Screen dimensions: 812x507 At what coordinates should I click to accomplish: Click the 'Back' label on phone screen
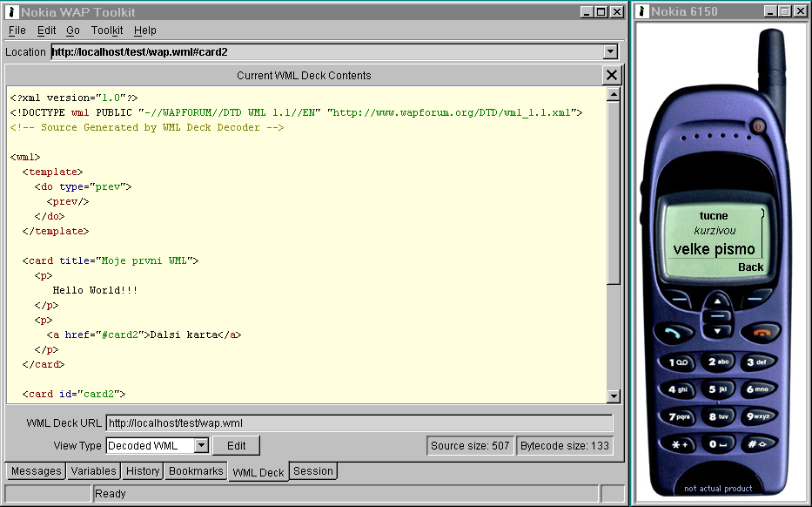750,267
